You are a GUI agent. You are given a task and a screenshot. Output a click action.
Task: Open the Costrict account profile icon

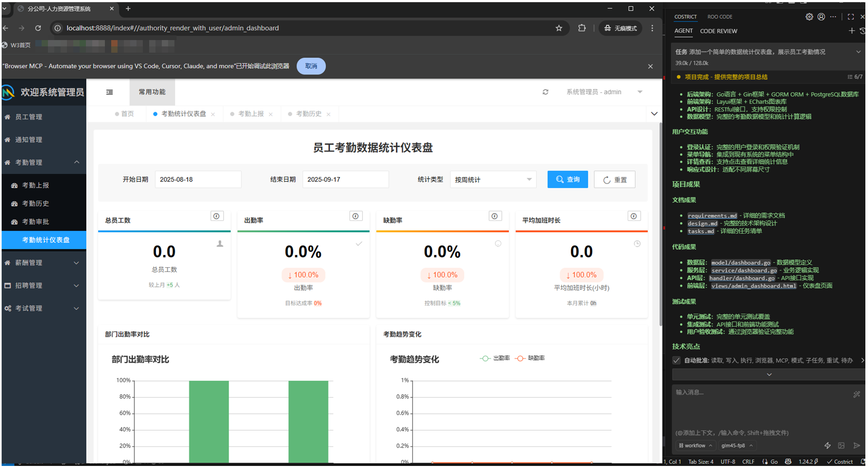[x=821, y=17]
